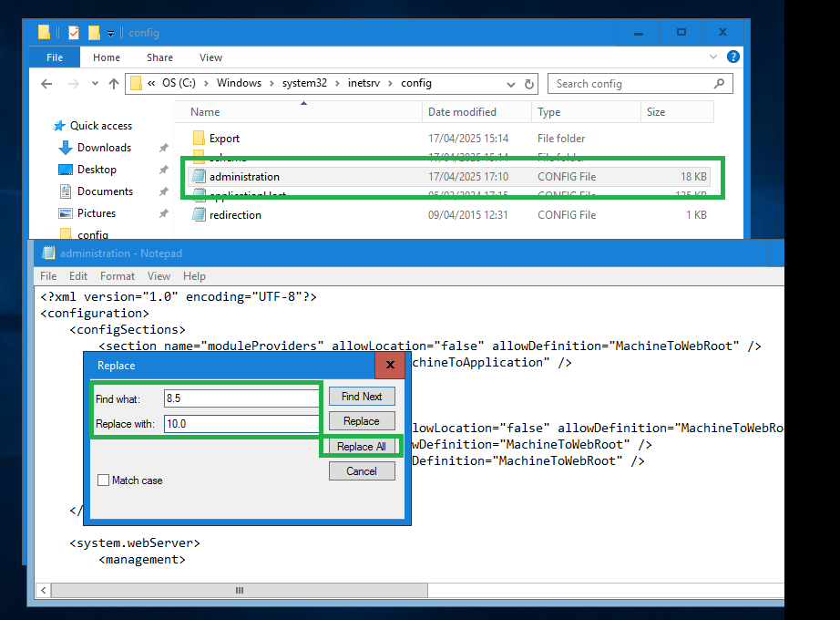Screen dimensions: 840x620
Task: Click the Forward arrow in File Explorer
Action: (x=74, y=84)
